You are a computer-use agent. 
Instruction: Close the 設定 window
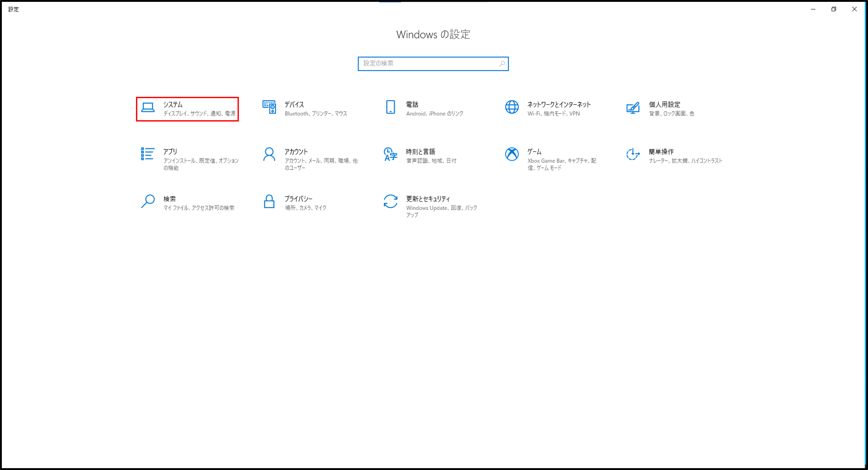coord(854,9)
